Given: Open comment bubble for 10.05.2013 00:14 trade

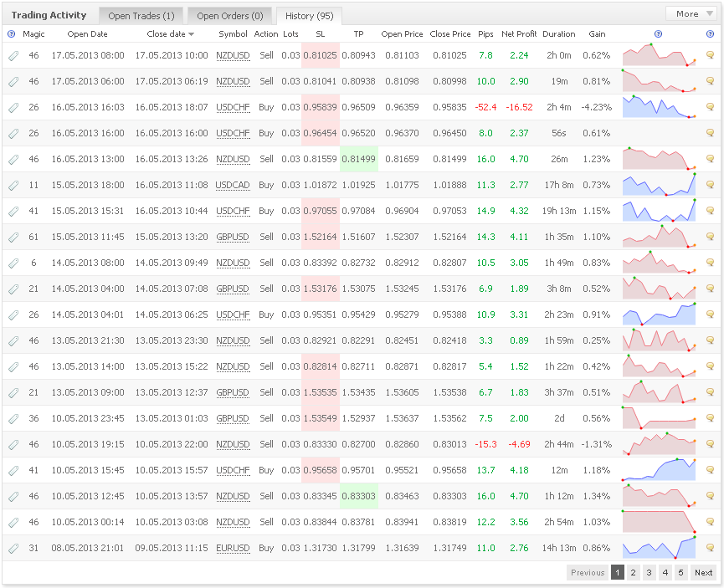Looking at the screenshot, I should pyautogui.click(x=710, y=522).
